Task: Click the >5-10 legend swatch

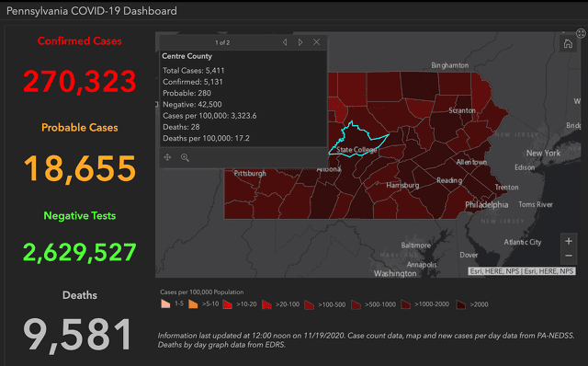Action: tap(193, 304)
